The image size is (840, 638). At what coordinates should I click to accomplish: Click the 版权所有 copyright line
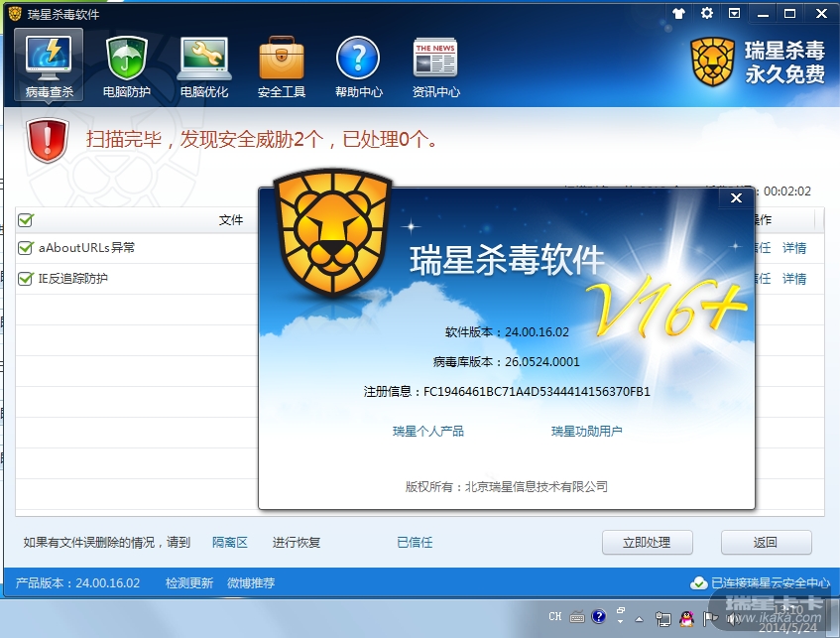506,487
